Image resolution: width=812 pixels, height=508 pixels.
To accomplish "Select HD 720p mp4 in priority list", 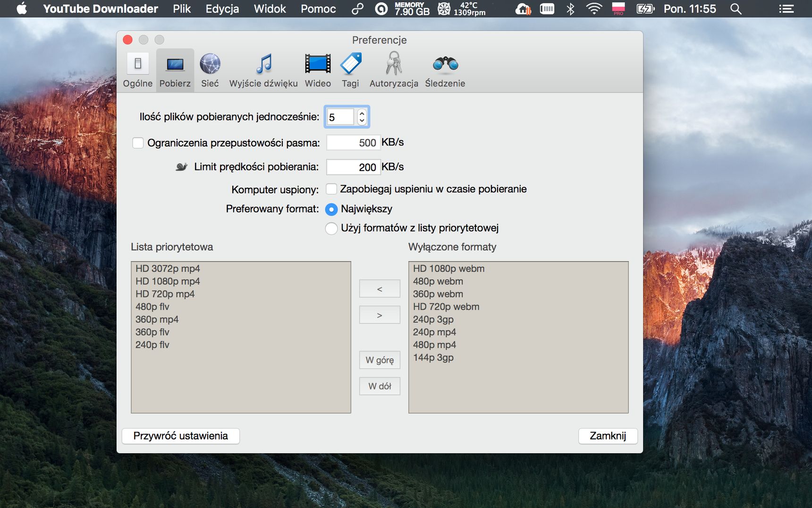I will (x=241, y=294).
